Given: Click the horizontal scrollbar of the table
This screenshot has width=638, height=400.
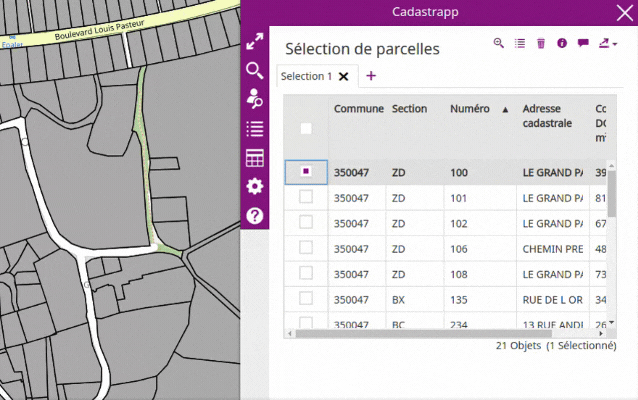Looking at the screenshot, I should (x=423, y=334).
